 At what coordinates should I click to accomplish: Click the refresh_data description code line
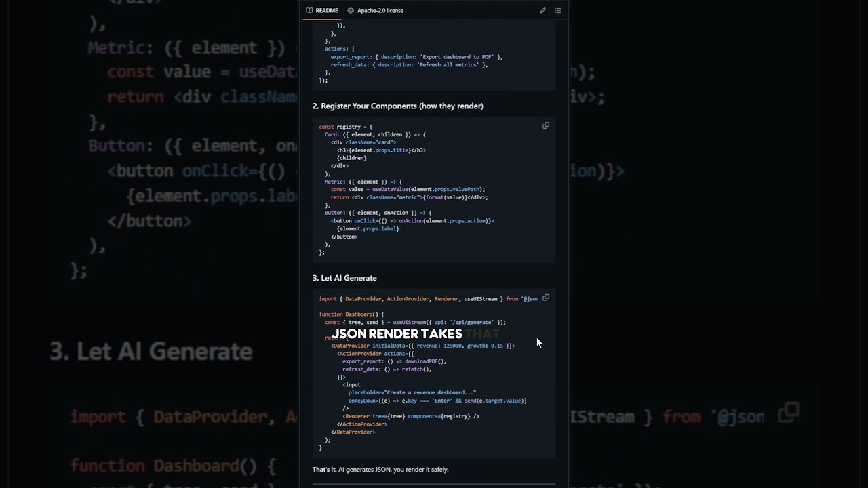click(409, 65)
